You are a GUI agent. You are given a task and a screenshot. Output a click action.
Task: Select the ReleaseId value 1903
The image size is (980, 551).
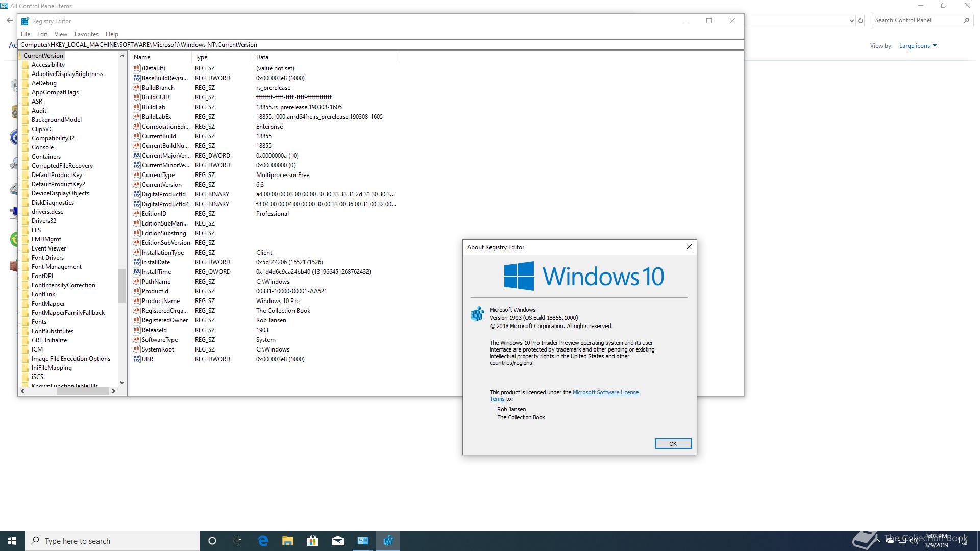point(262,330)
